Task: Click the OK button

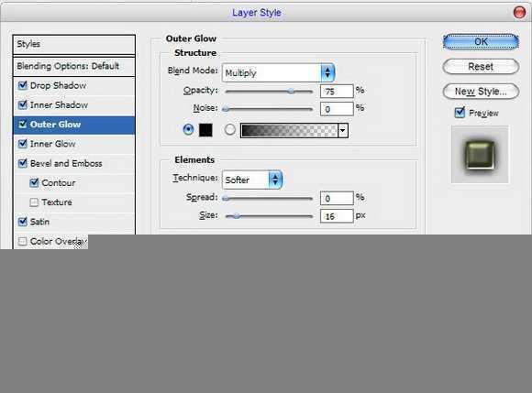Action: (x=481, y=41)
